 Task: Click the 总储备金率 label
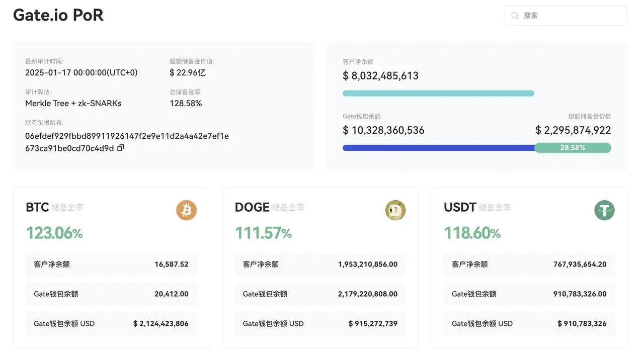(x=186, y=92)
